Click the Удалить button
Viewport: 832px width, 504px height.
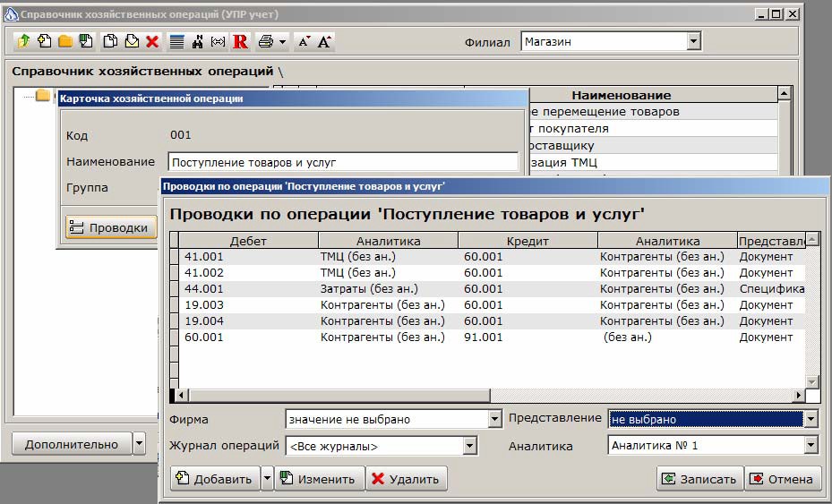click(407, 479)
